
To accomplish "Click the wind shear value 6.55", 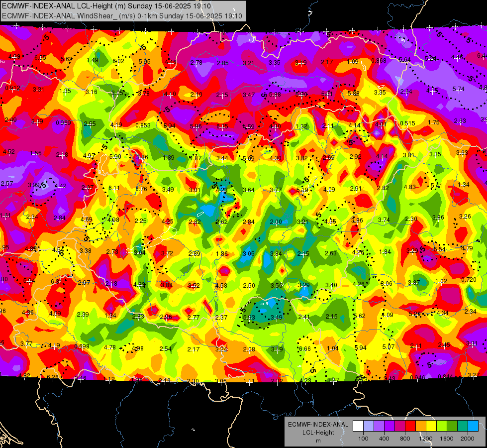I will 40,58.
